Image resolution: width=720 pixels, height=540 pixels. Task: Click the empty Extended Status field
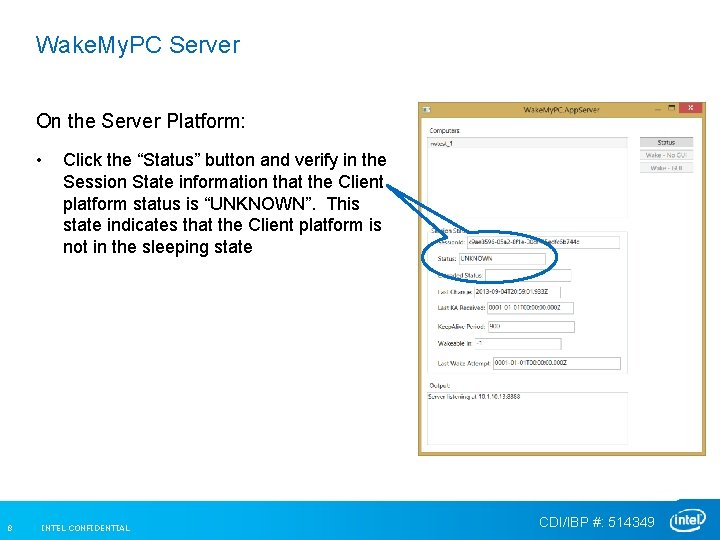pyautogui.click(x=528, y=276)
